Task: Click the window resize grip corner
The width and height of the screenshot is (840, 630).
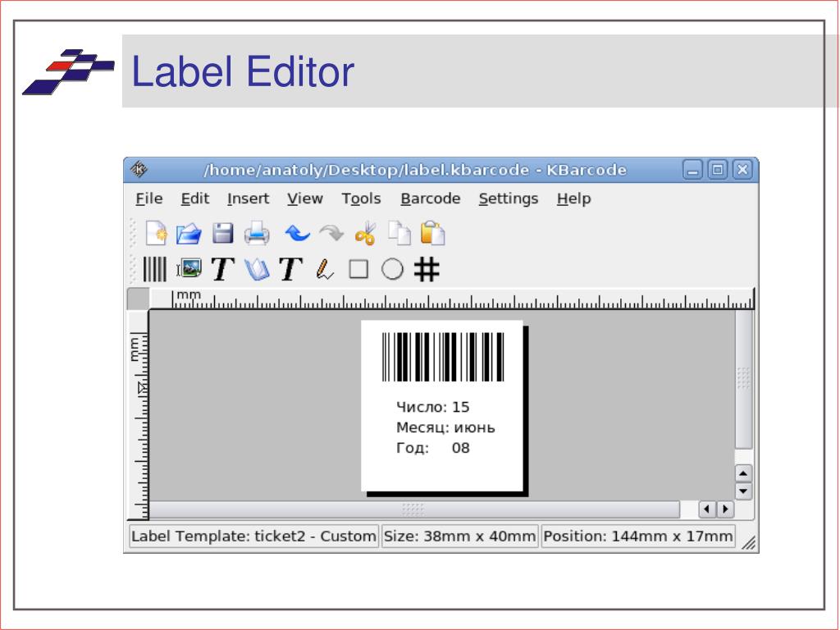Action: pos(748,543)
